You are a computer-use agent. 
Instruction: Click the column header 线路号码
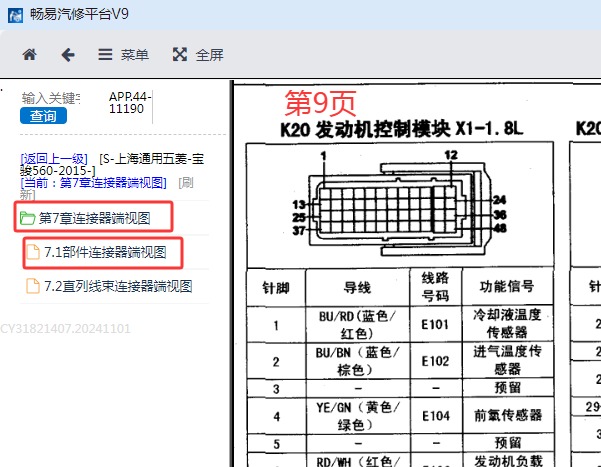point(435,287)
